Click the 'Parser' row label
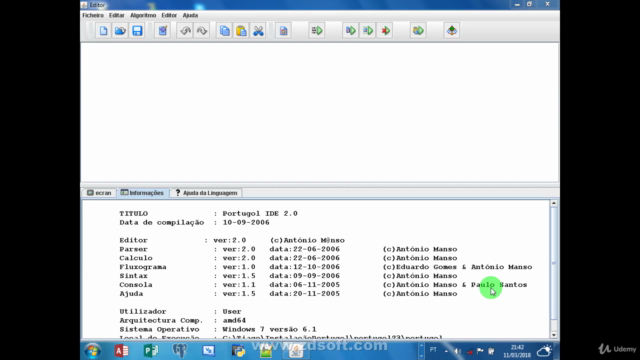This screenshot has height=360, width=640. tap(133, 249)
